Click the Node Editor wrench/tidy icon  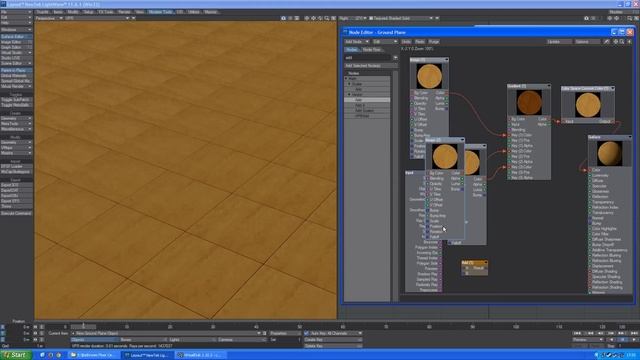[x=607, y=42]
